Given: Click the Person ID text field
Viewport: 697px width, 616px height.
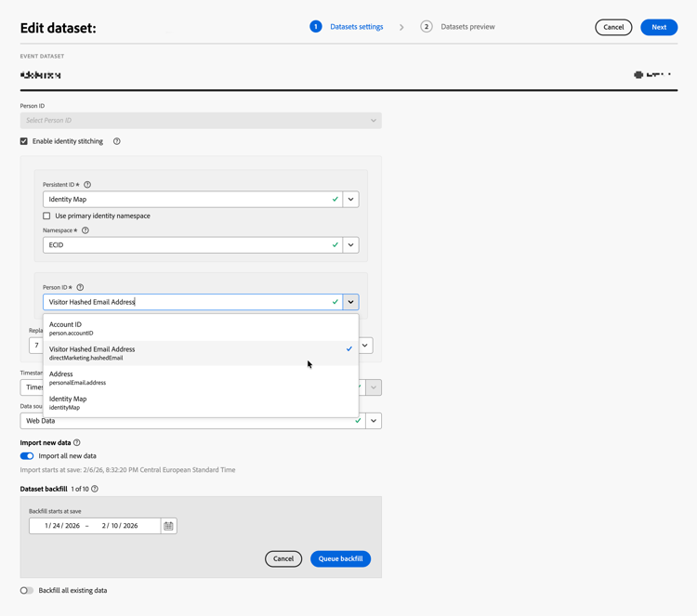Looking at the screenshot, I should 186,302.
